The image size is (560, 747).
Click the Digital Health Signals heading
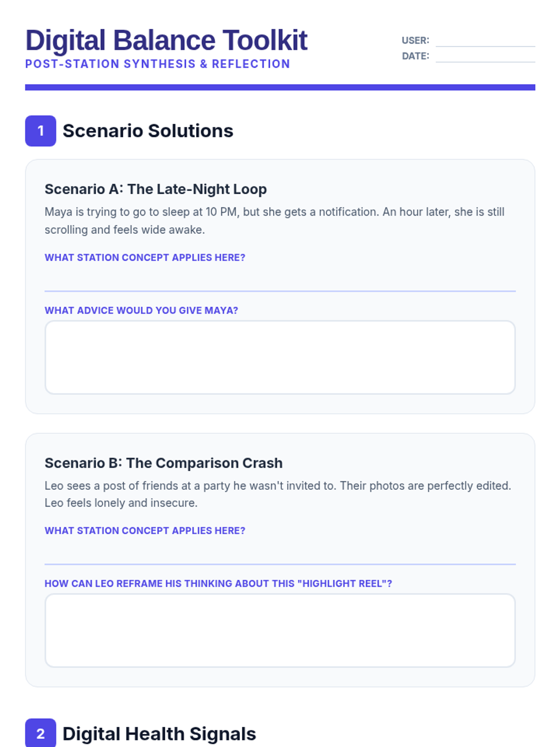point(159,733)
